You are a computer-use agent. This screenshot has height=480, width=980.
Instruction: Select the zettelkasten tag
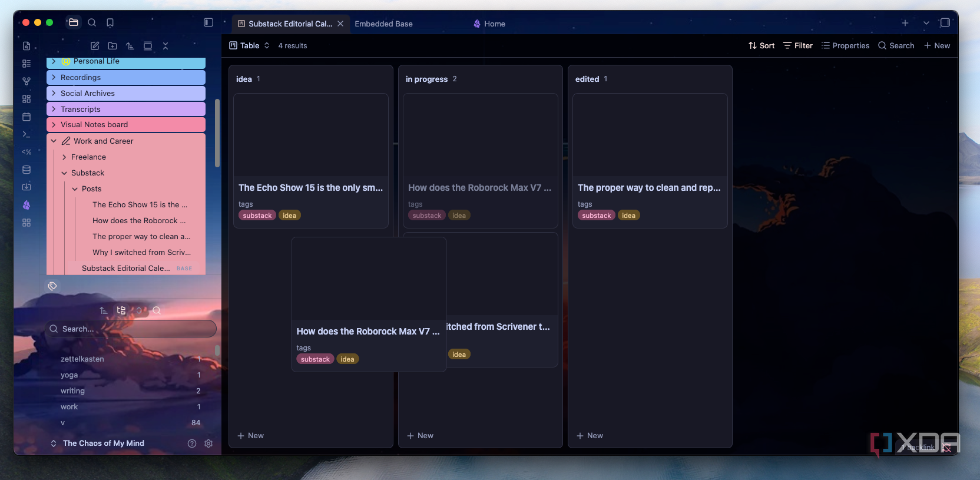click(x=82, y=359)
